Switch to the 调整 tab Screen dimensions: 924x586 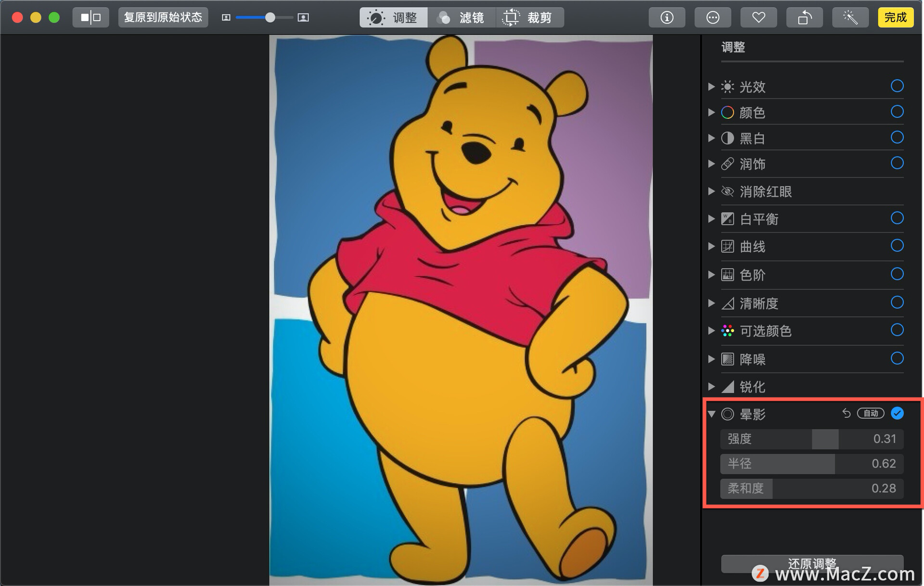pos(393,18)
